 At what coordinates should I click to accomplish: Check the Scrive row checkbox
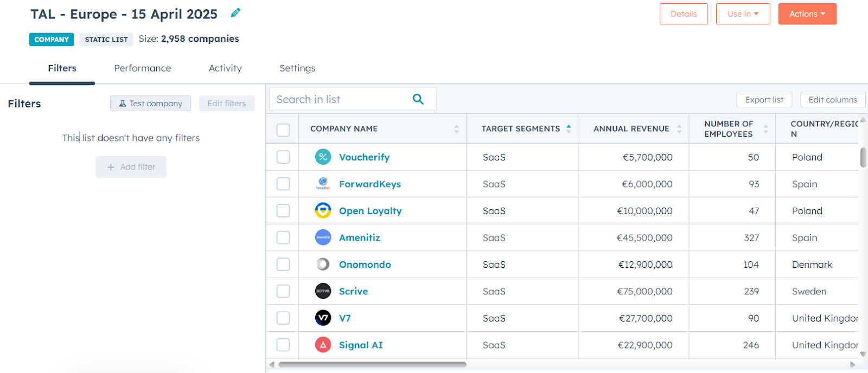click(x=283, y=291)
